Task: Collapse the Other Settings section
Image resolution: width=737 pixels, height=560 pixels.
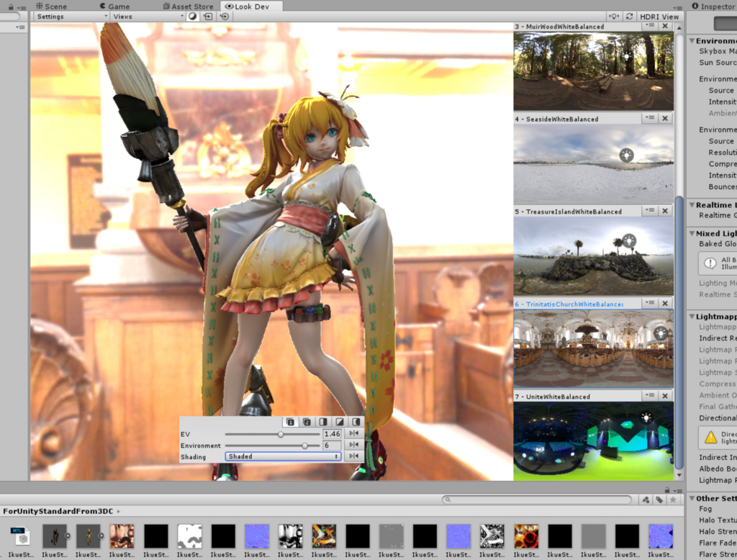Action: point(692,498)
